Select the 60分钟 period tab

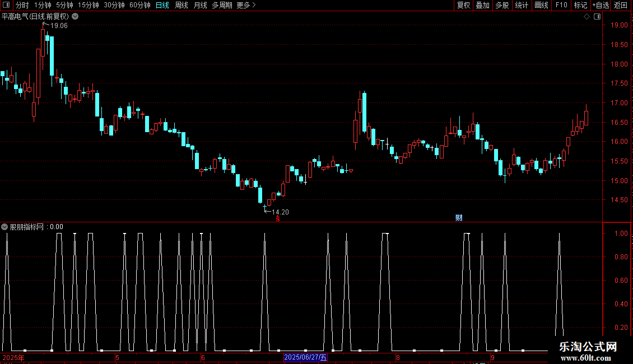140,5
